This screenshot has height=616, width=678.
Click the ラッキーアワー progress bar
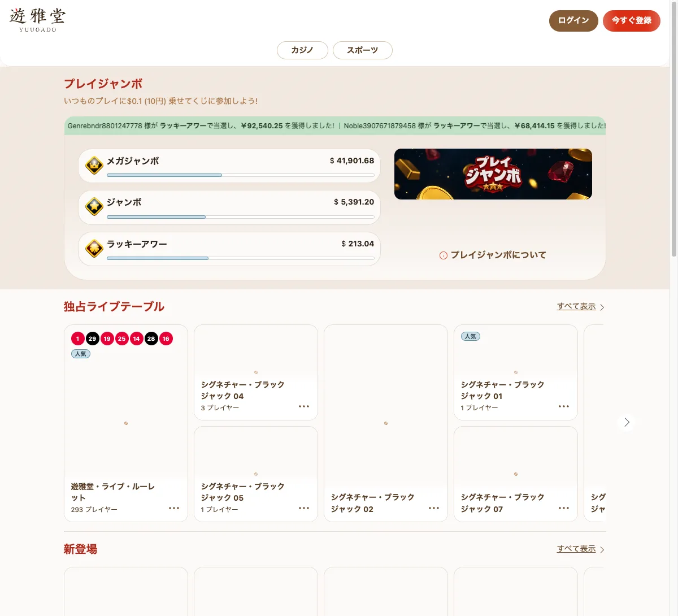pos(241,258)
